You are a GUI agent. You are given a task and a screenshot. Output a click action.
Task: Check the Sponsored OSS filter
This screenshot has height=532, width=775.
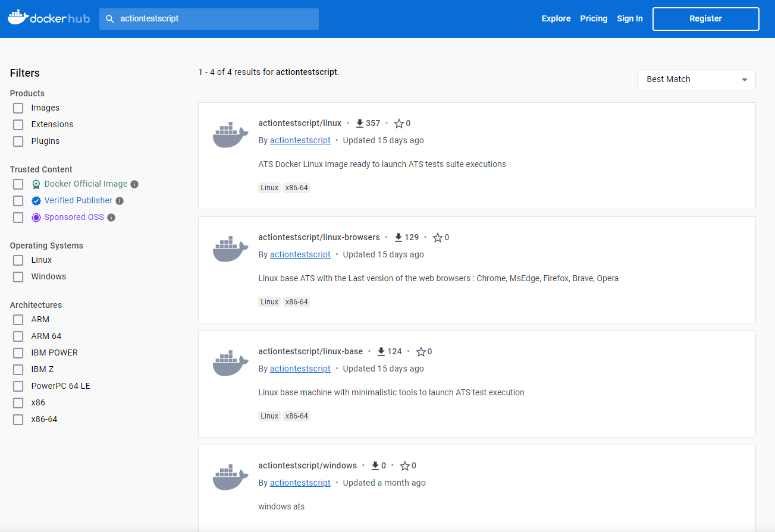pos(18,218)
